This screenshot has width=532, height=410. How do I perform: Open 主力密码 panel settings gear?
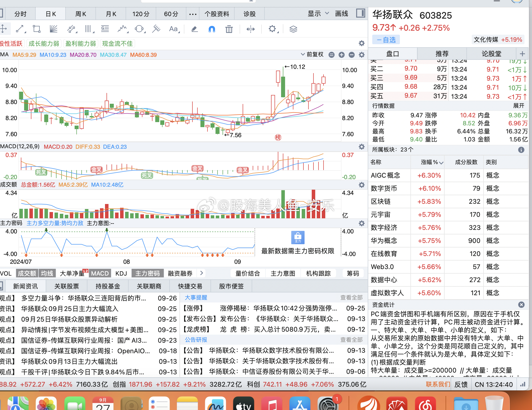tap(362, 223)
